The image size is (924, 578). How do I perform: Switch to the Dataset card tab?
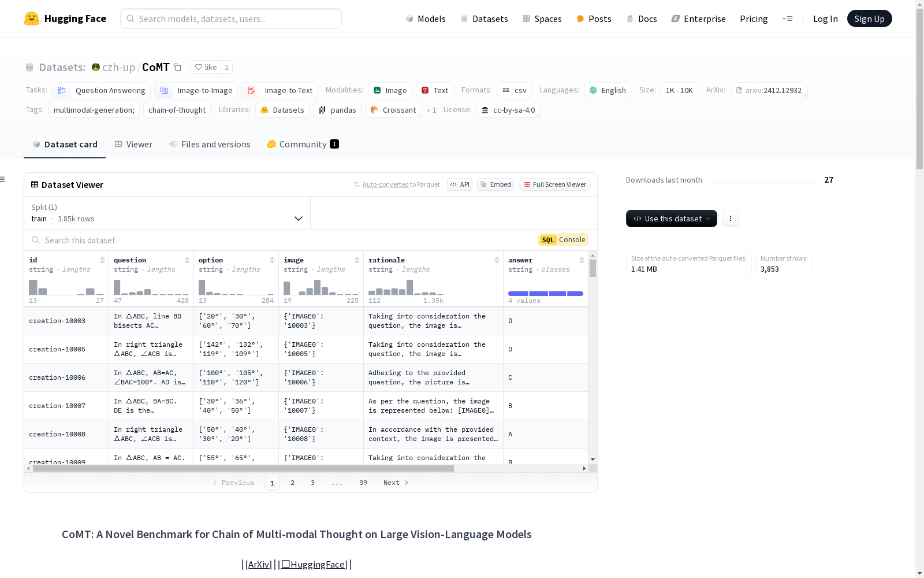point(65,144)
